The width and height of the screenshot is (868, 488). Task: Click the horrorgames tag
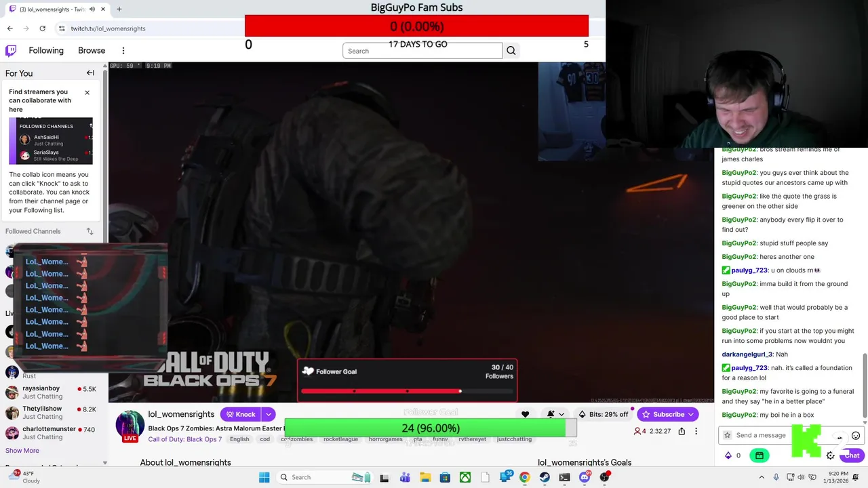[x=386, y=439]
